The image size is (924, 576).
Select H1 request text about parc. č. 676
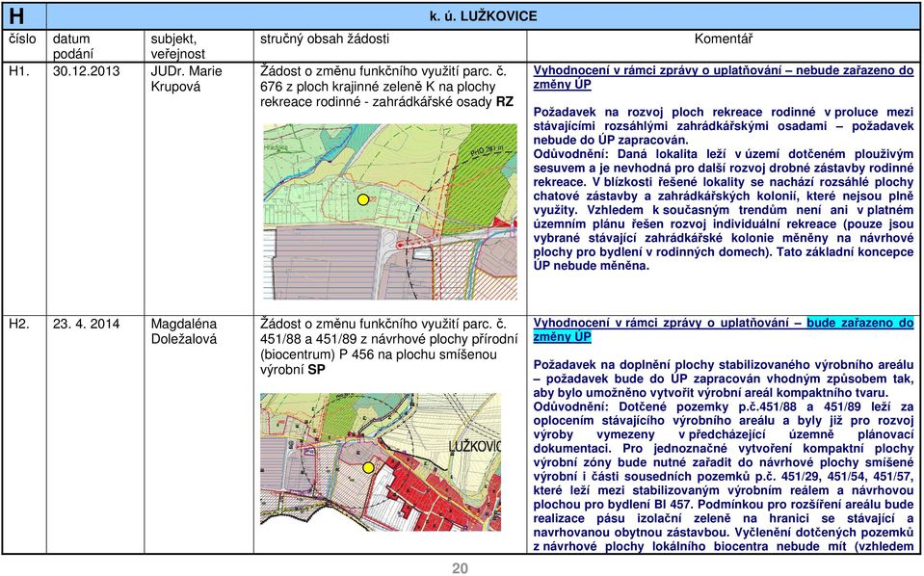[x=386, y=87]
